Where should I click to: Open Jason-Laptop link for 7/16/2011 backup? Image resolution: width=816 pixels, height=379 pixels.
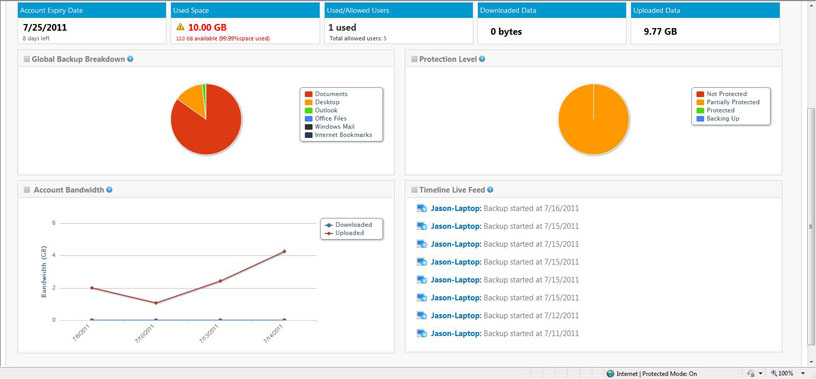(456, 208)
